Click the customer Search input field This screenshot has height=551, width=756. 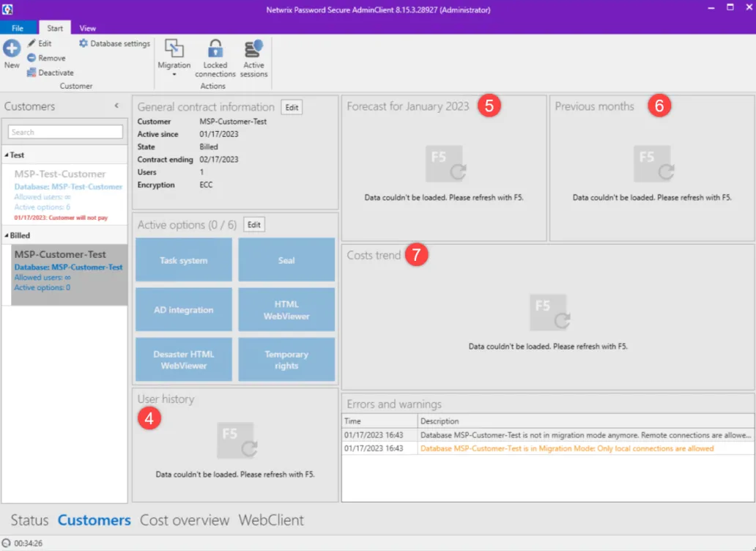coord(65,132)
